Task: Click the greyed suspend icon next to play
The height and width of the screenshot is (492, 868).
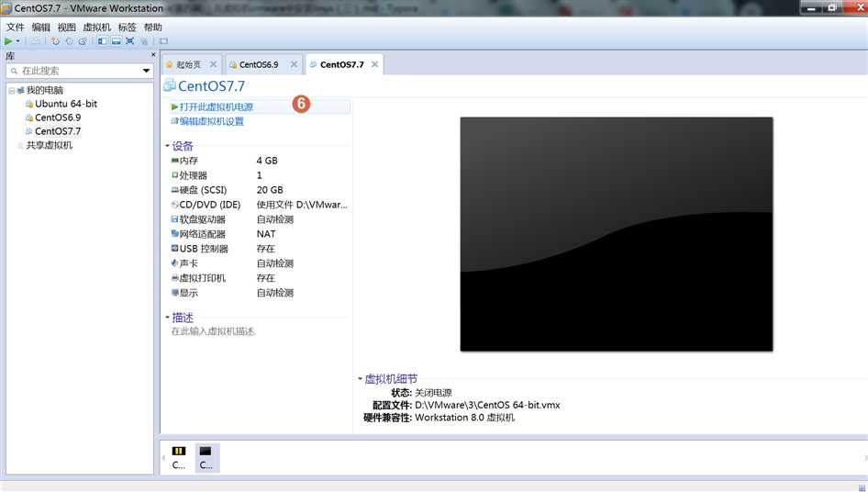Action: click(x=36, y=41)
